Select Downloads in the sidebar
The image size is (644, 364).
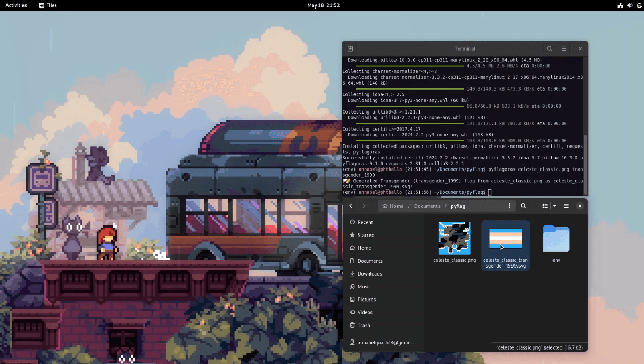click(369, 273)
